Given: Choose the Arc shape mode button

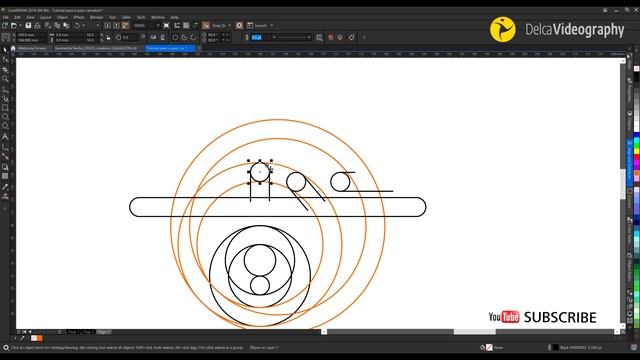Looking at the screenshot, I should click(x=193, y=38).
